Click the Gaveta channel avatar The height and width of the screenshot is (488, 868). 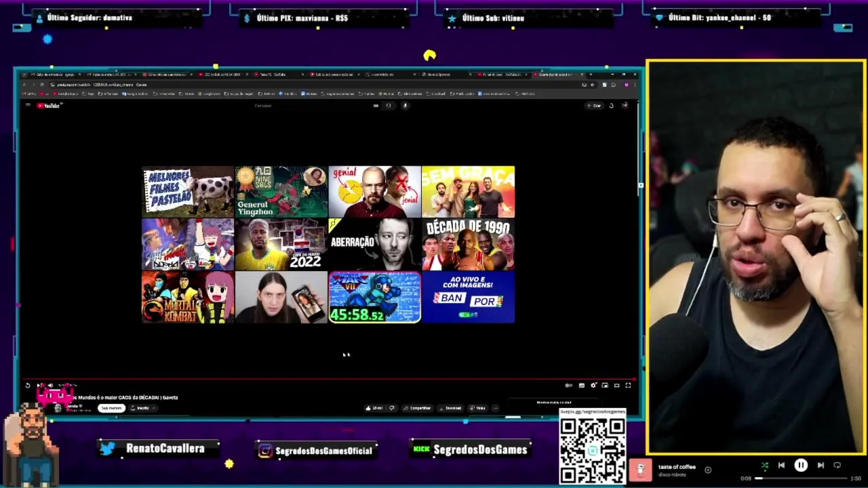(x=58, y=408)
